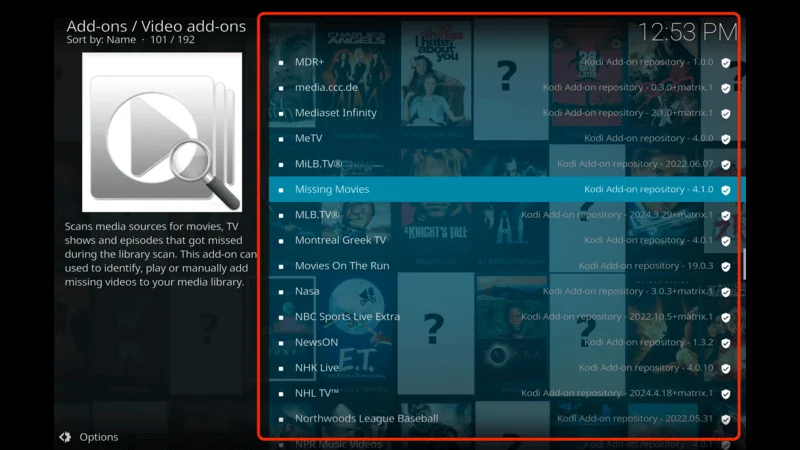Open Northwoods League Baseball add-on
The height and width of the screenshot is (450, 800).
pos(507,419)
